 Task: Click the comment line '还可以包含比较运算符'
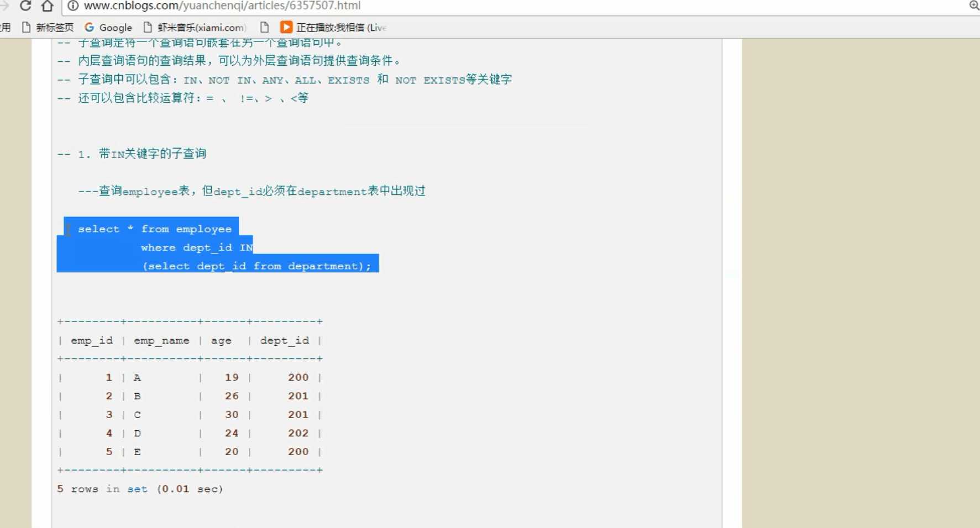(183, 98)
